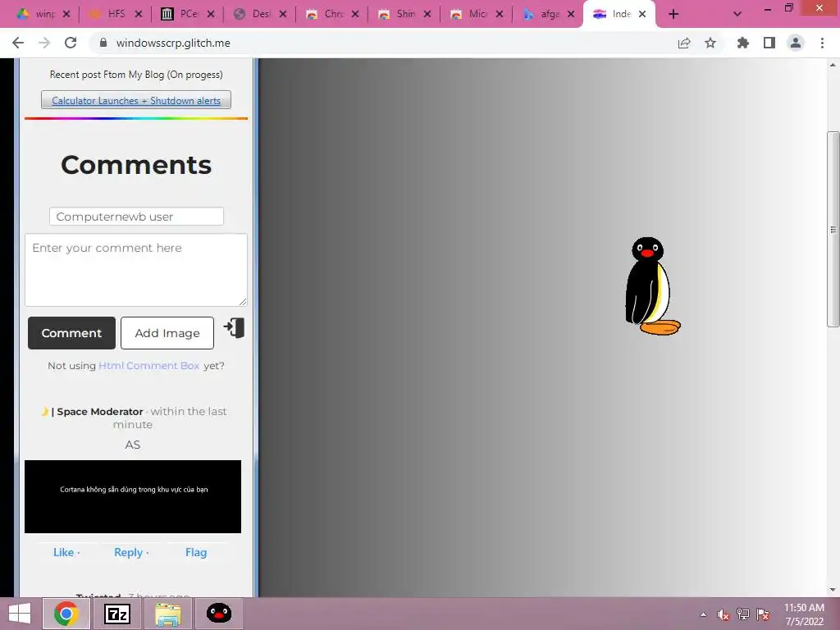Toggle the browser side panel icon
The height and width of the screenshot is (630, 840).
click(x=769, y=43)
